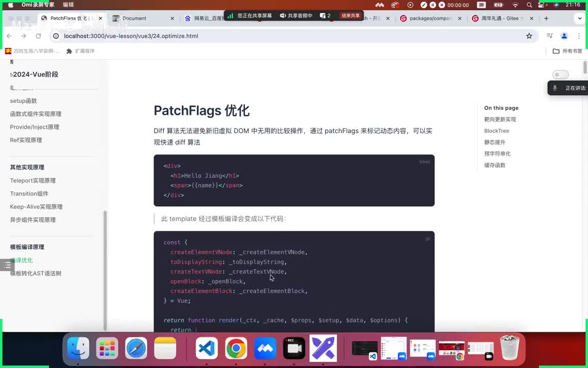Close the PatchFlags tab
Image resolution: width=588 pixels, height=368 pixels.
[x=101, y=18]
